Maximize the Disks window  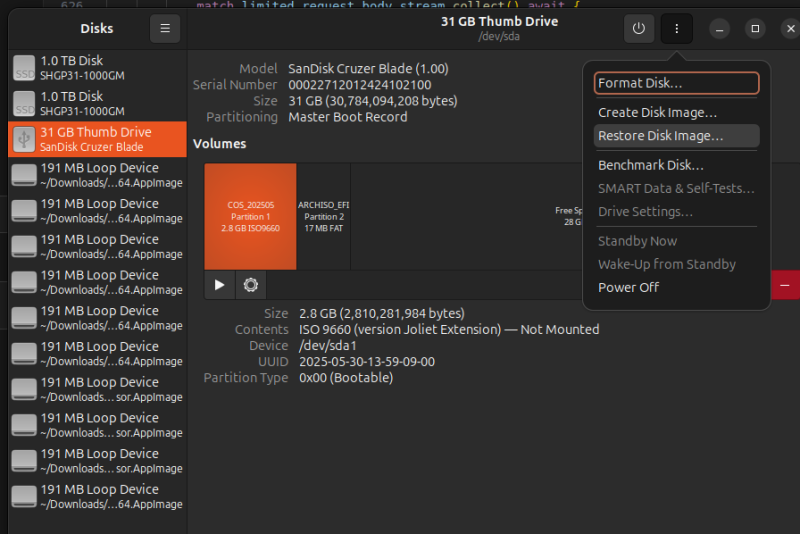point(755,29)
